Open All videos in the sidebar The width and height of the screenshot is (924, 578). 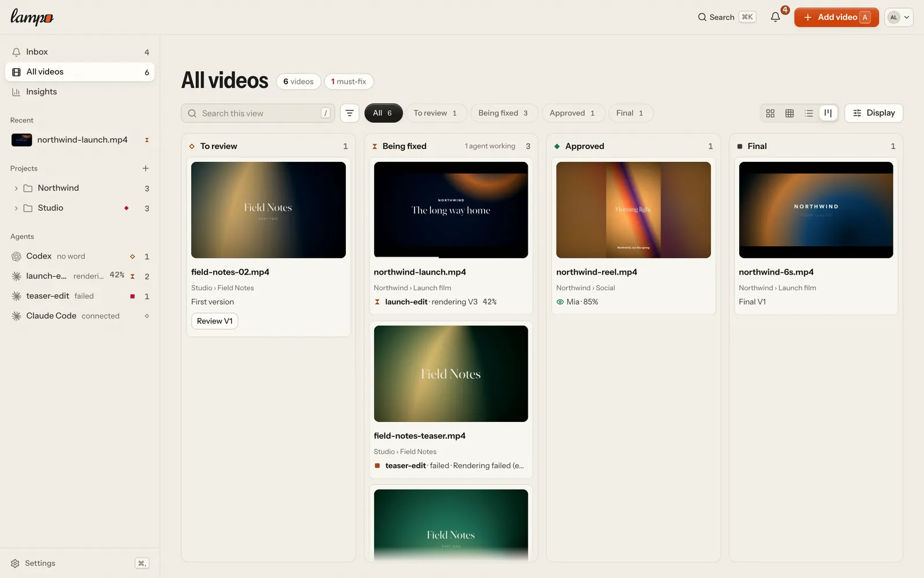(80, 72)
